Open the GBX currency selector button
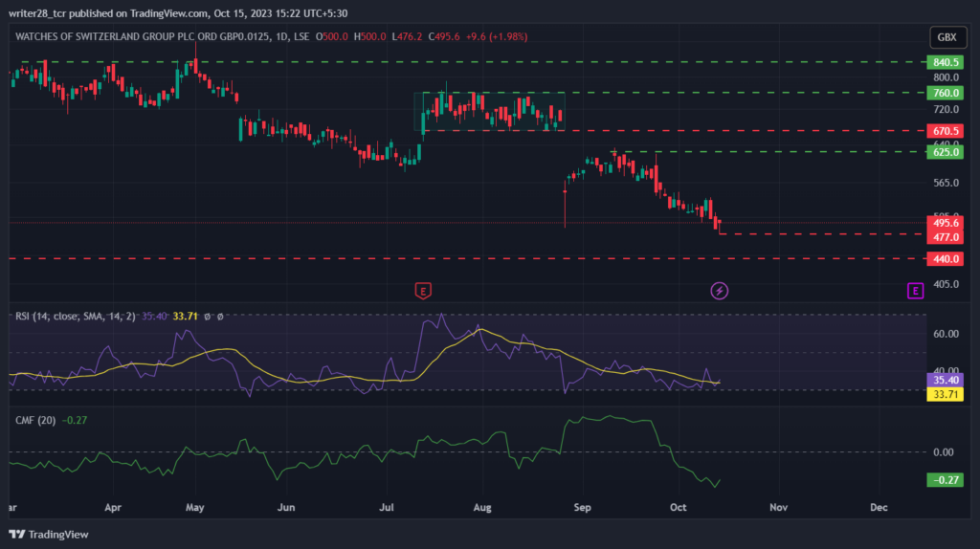The width and height of the screenshot is (980, 549). [x=947, y=37]
